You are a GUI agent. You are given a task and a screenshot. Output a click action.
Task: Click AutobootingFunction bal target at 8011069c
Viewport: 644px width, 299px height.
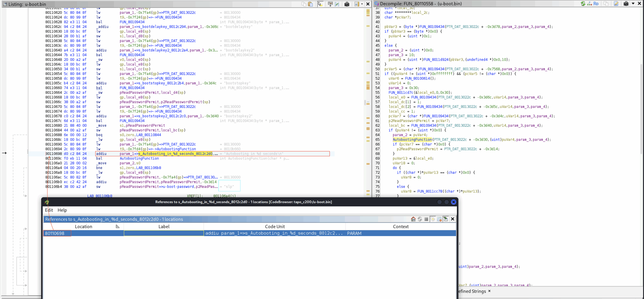[139, 158]
